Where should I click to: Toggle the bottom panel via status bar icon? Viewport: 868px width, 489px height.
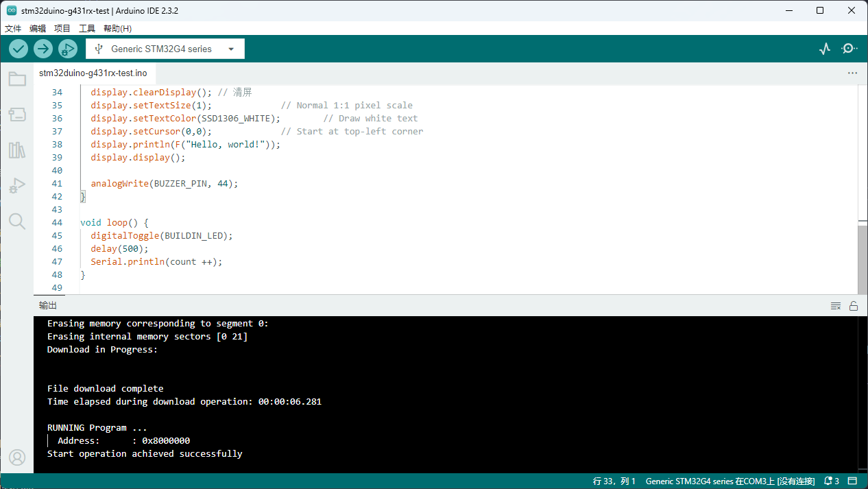852,481
